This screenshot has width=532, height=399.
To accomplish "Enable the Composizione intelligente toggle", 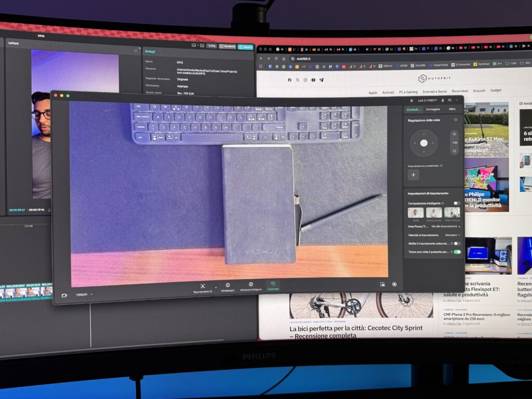I will 457,203.
